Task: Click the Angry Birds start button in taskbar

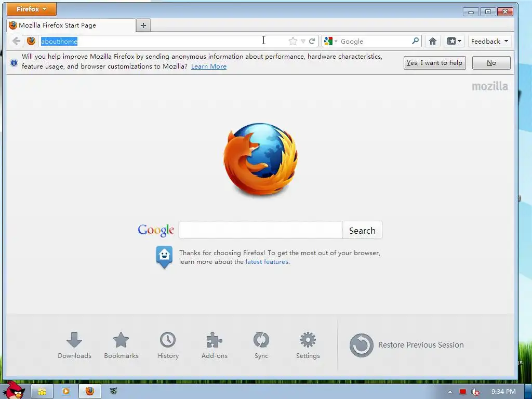Action: point(14,390)
